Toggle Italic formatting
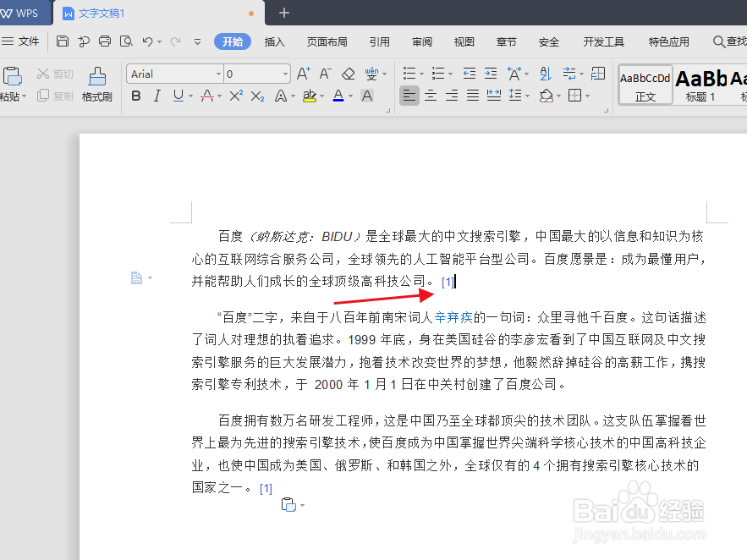747x560 pixels. click(x=157, y=96)
